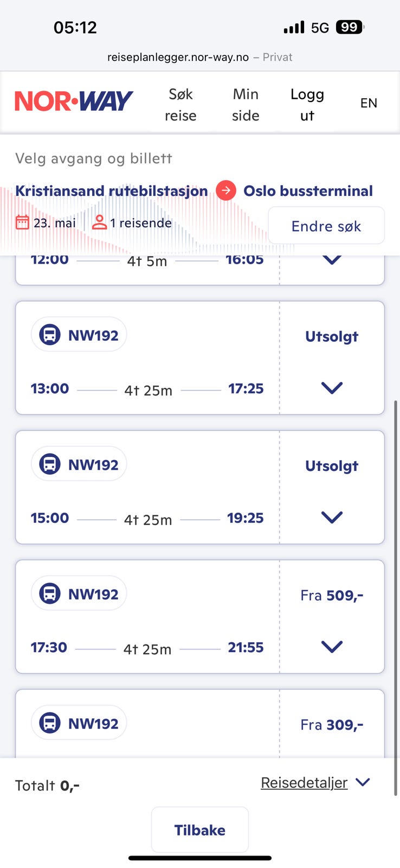Expand the 12:00 departure chevron
The image size is (400, 868).
(332, 260)
